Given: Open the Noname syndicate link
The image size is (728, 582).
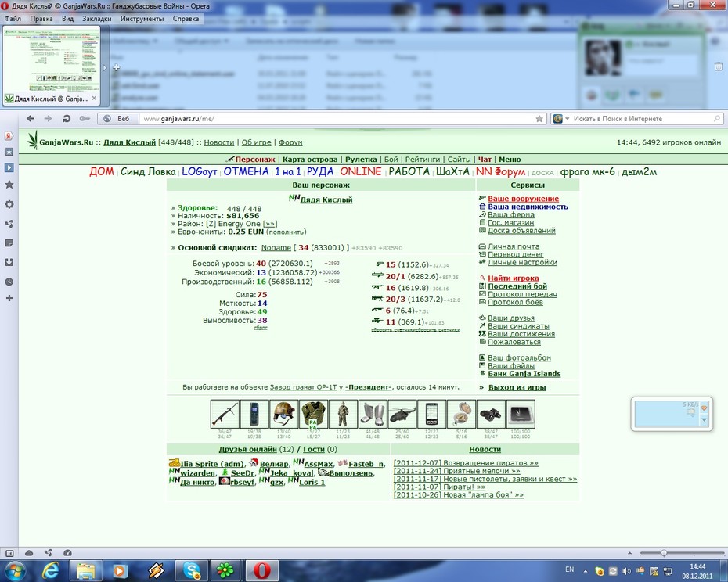Looking at the screenshot, I should point(276,247).
